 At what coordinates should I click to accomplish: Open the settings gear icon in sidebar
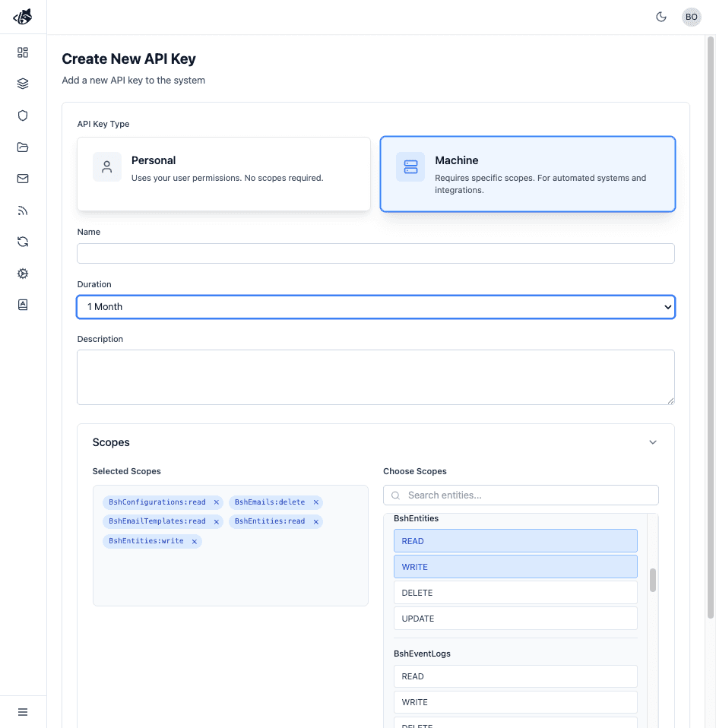23,273
